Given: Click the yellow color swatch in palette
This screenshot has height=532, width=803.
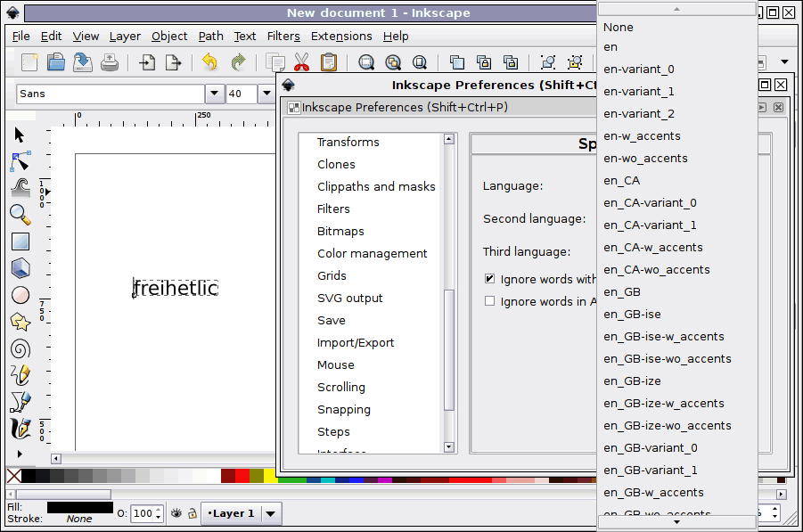Looking at the screenshot, I should (x=271, y=476).
